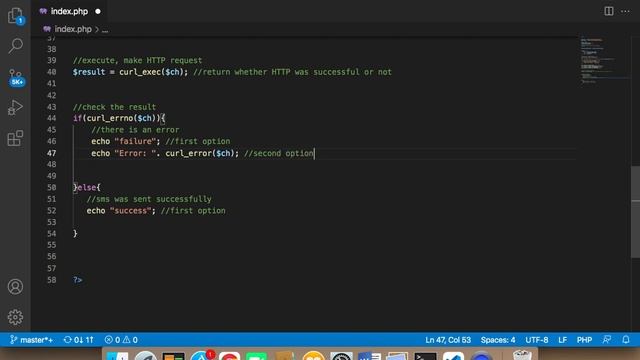Click "curl_errno" in the if statement
Screen dimensions: 640x360
[109, 118]
